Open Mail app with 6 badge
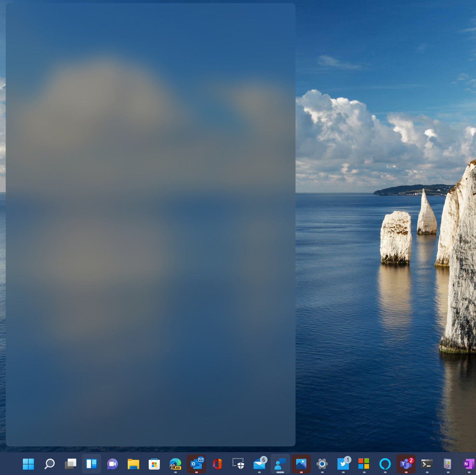Image resolution: width=476 pixels, height=475 pixels. [x=259, y=464]
